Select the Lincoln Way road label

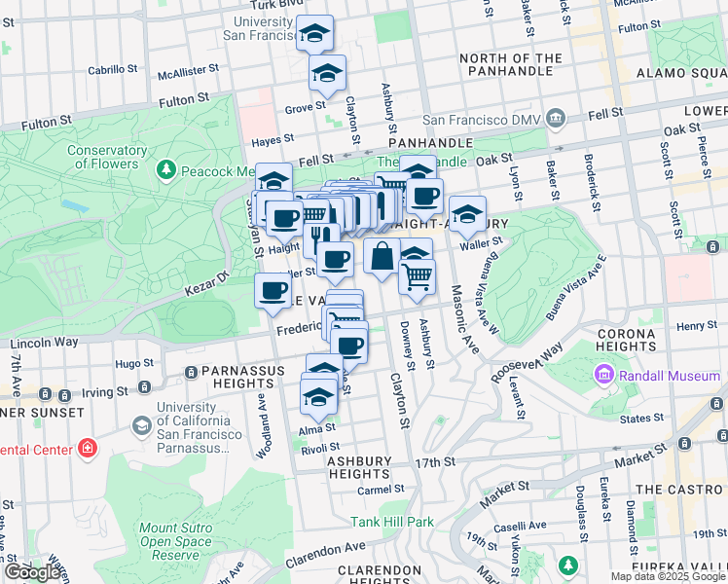(x=44, y=343)
